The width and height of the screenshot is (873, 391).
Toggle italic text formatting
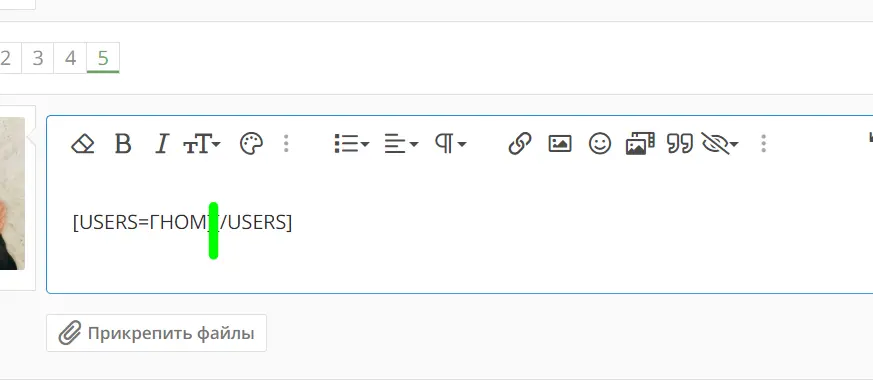(x=161, y=144)
